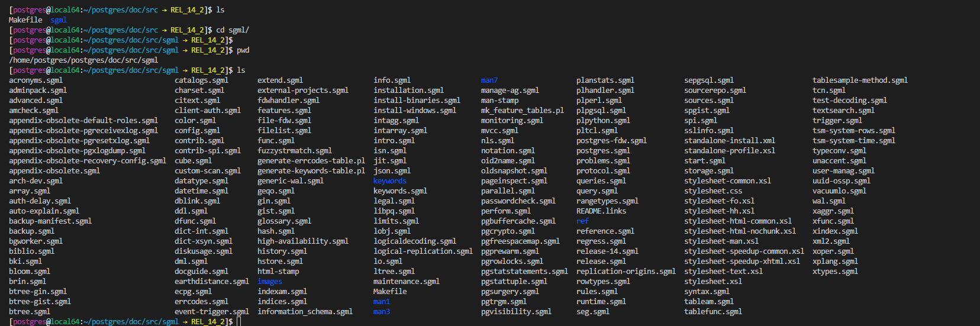The width and height of the screenshot is (980, 326).
Task: Select the blue man1 directory name
Action: pos(382,302)
